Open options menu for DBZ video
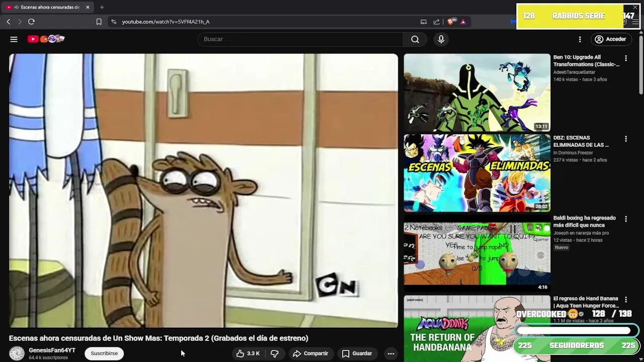Screen dimensions: 644x362 click(x=626, y=139)
